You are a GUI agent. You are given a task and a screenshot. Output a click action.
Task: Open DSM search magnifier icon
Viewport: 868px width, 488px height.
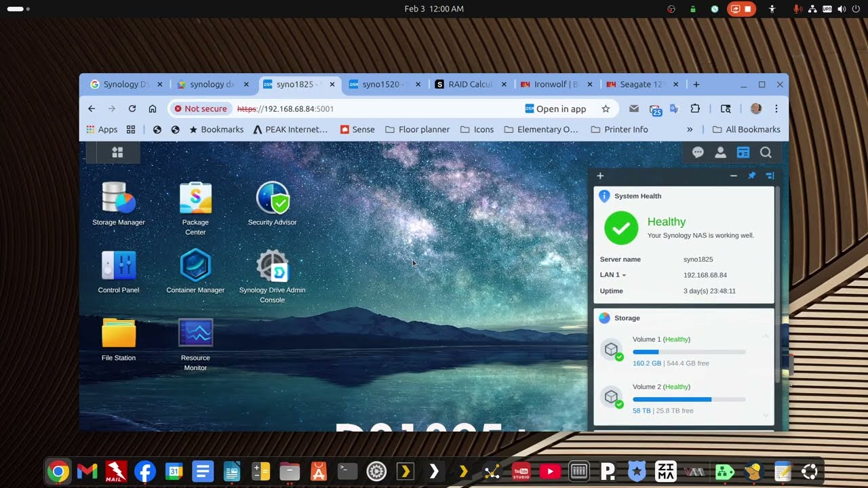(x=766, y=152)
